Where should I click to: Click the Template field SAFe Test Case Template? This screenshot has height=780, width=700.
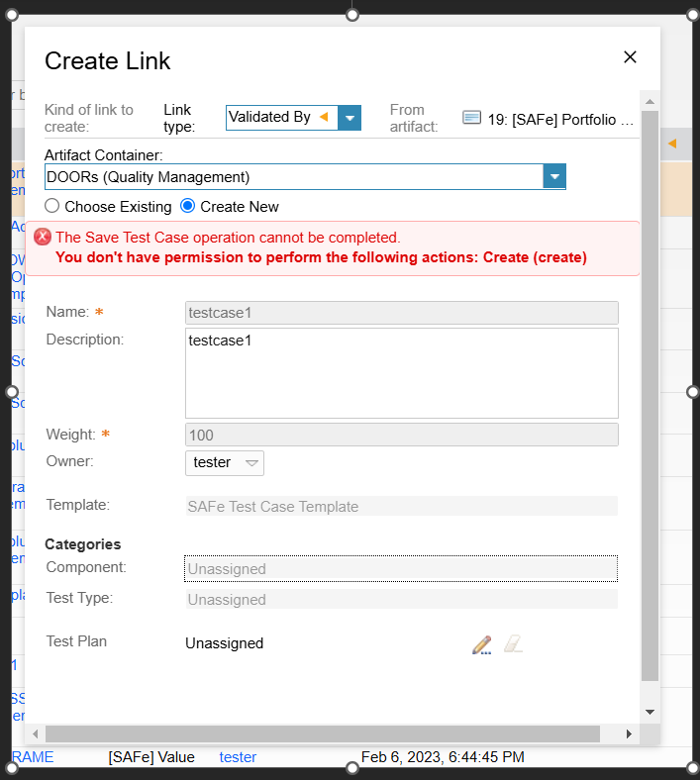tap(401, 506)
